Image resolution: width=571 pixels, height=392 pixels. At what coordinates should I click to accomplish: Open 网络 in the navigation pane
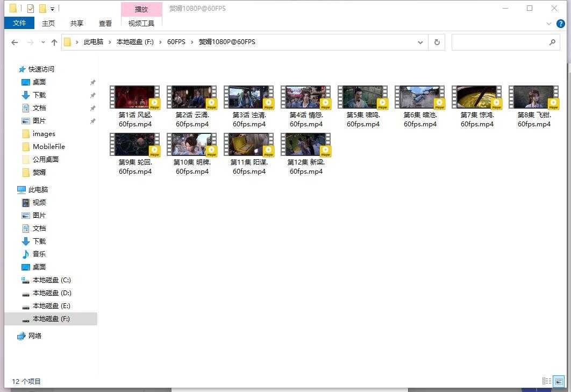pyautogui.click(x=34, y=336)
